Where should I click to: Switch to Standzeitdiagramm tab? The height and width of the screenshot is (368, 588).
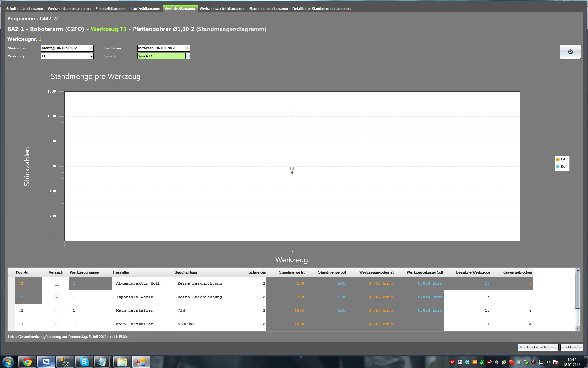click(x=111, y=9)
